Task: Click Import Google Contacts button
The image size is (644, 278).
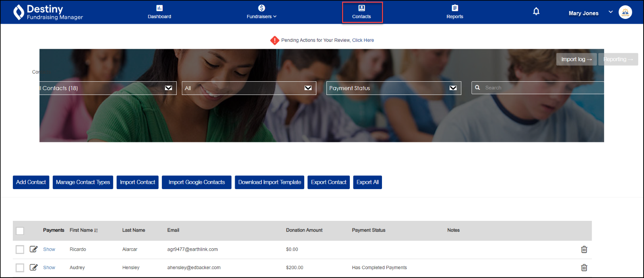Action: pos(196,182)
